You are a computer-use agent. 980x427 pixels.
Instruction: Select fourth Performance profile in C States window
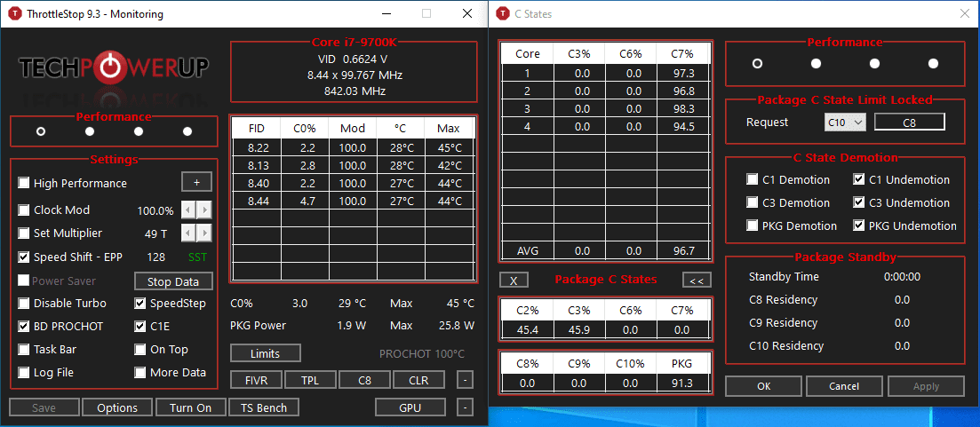pos(933,63)
